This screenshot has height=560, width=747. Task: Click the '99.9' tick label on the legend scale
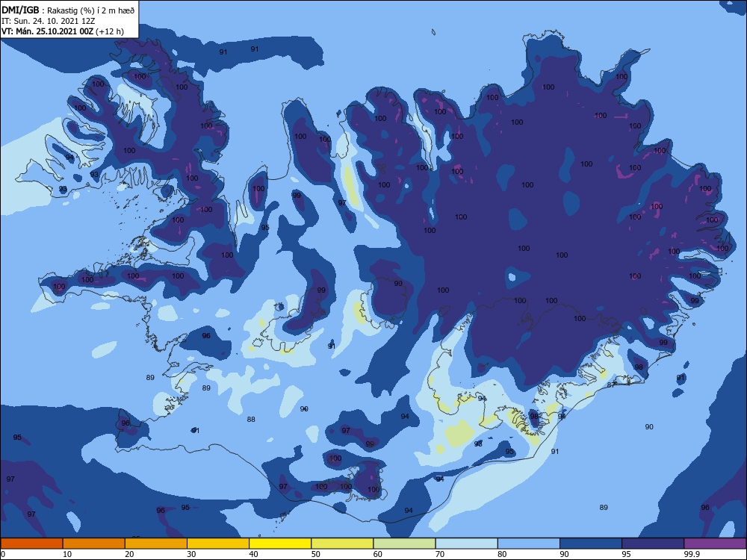(x=691, y=554)
